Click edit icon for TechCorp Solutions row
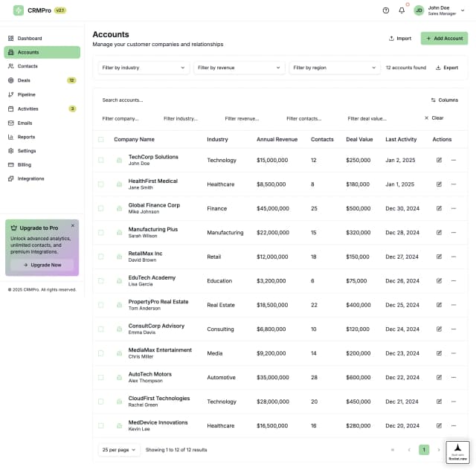This screenshot has height=470, width=476. coord(439,160)
